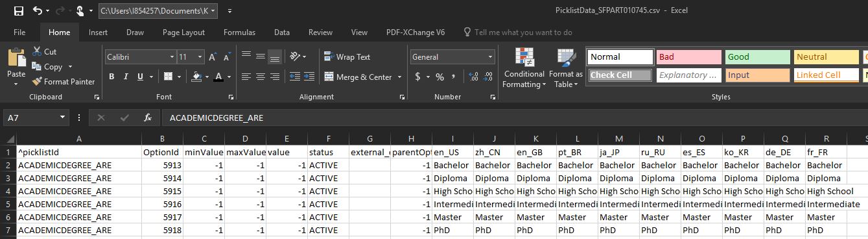This screenshot has width=868, height=239.
Task: Switch to the Formulas tab
Action: pos(240,32)
